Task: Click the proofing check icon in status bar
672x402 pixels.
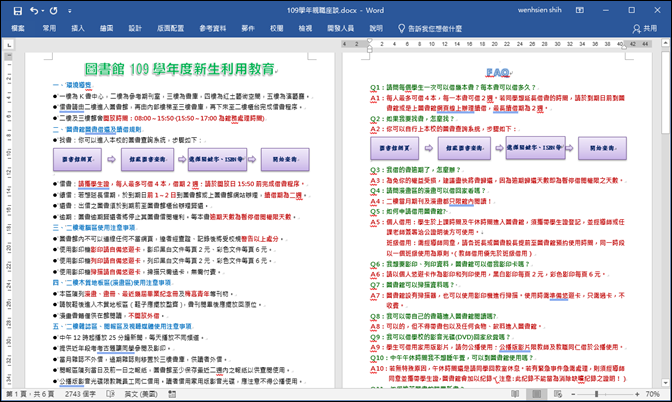Action: pyautogui.click(x=110, y=394)
